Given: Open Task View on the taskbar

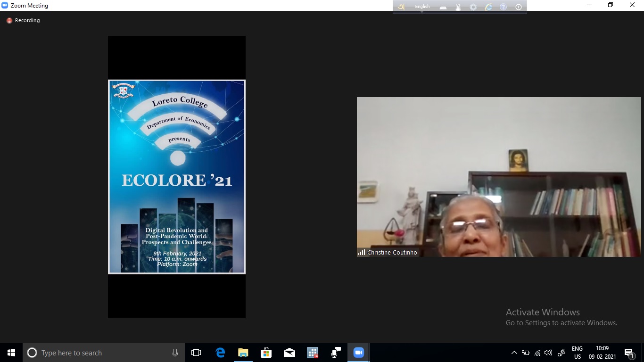Looking at the screenshot, I should (196, 353).
